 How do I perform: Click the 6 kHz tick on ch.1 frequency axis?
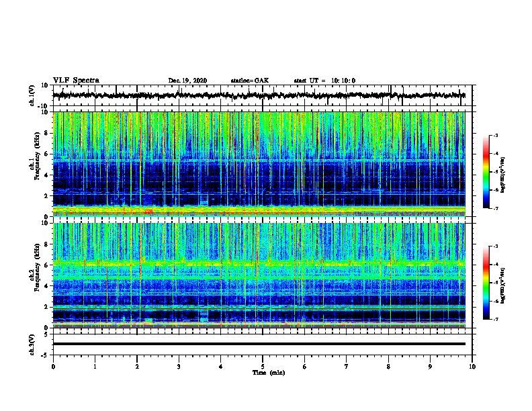46,154
